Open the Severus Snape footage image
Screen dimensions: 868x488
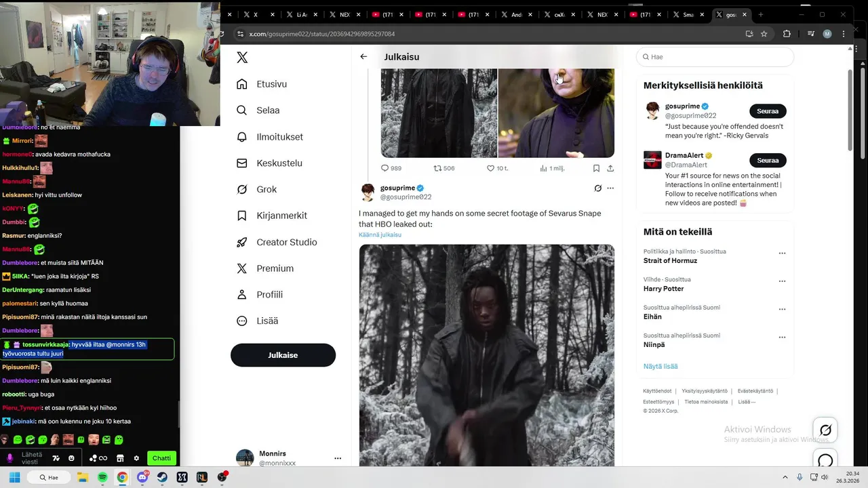click(486, 355)
